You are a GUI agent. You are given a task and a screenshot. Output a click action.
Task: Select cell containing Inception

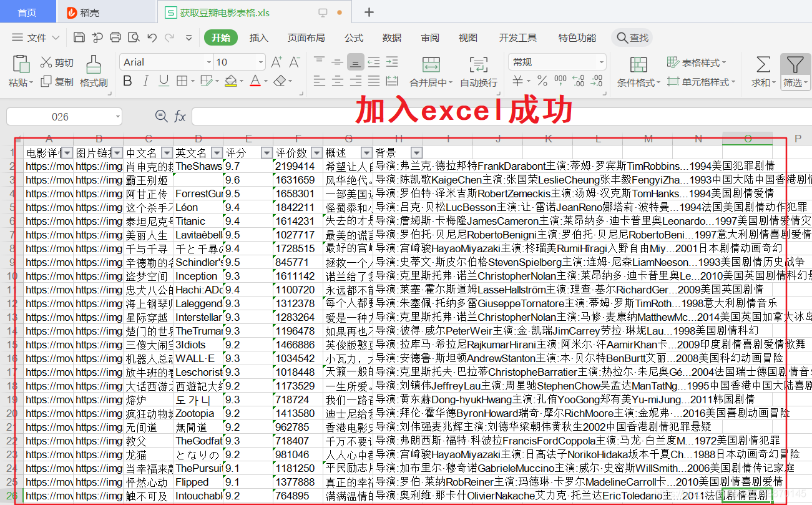[198, 276]
